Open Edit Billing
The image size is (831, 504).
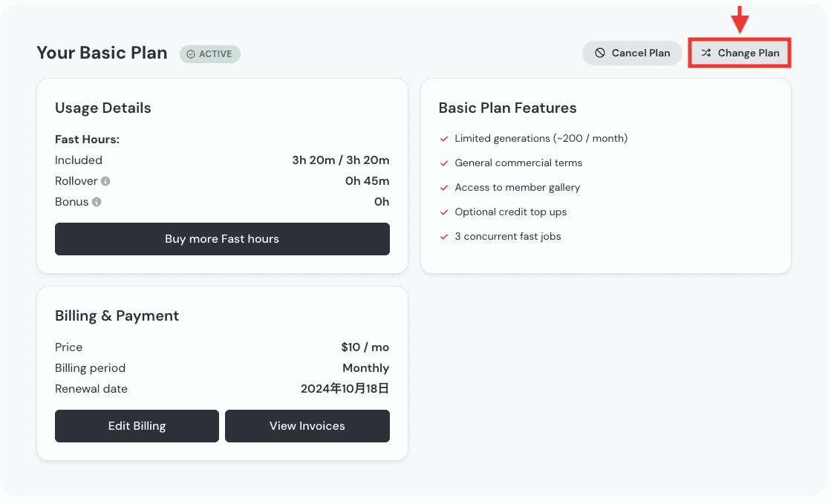[137, 426]
